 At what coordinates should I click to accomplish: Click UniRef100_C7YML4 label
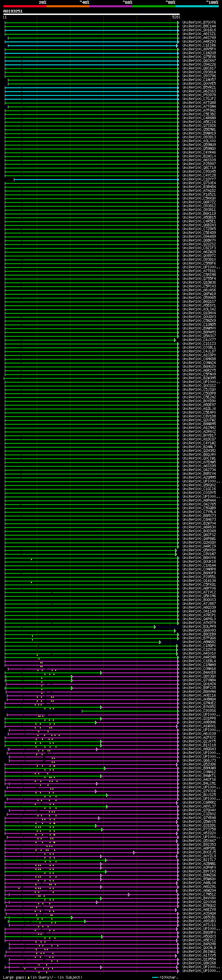point(199,512)
